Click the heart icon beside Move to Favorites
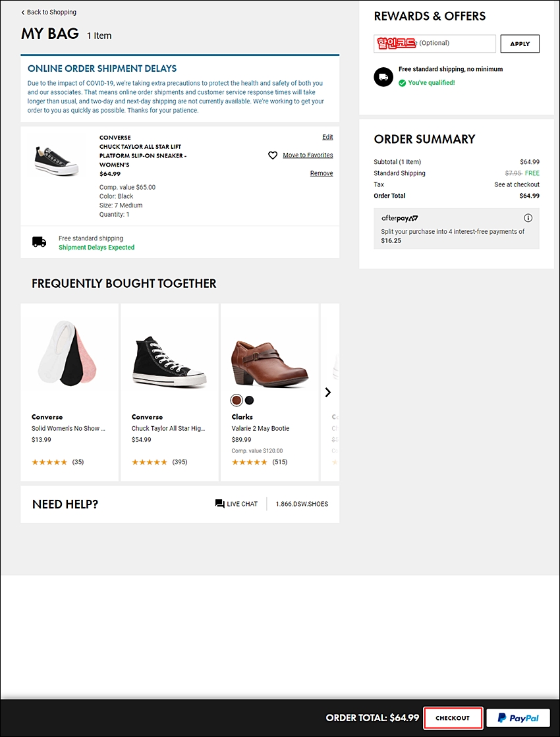The image size is (560, 737). pyautogui.click(x=273, y=155)
